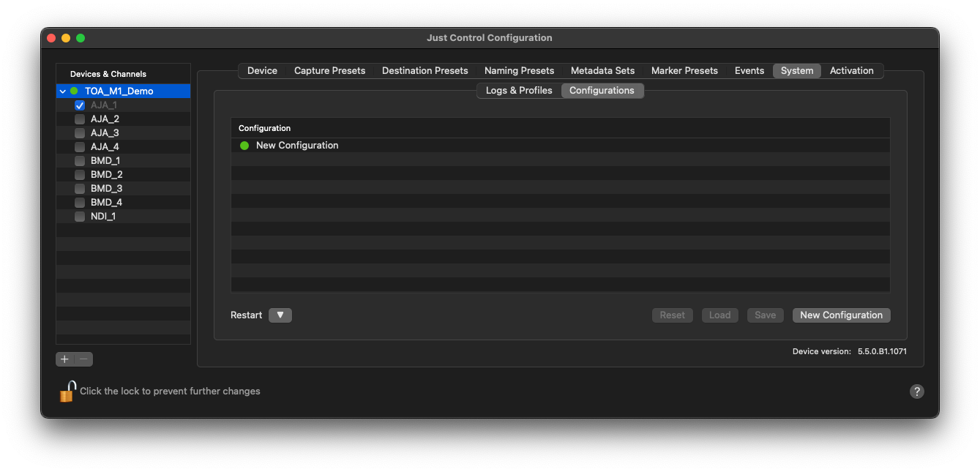Click the New Configuration button

tap(842, 315)
